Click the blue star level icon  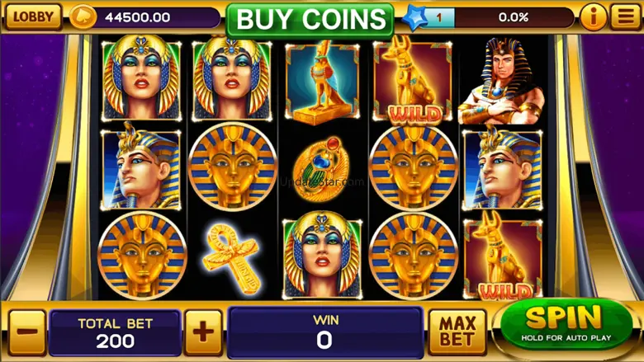click(x=414, y=17)
